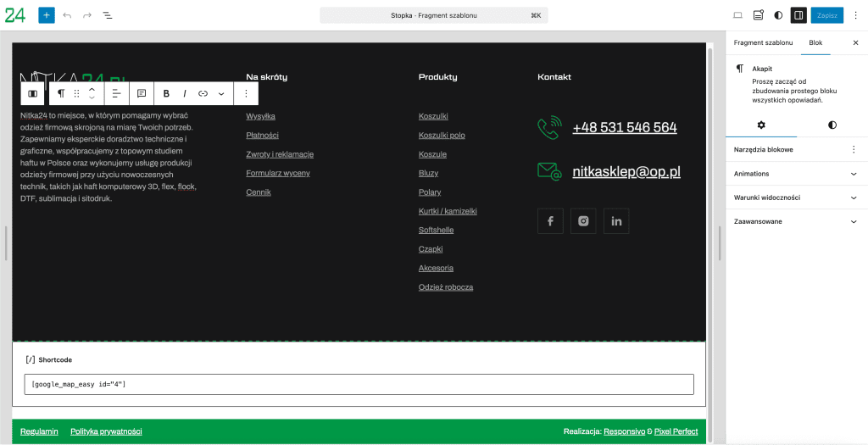
Task: Open text alignment options in toolbar
Action: click(x=117, y=93)
